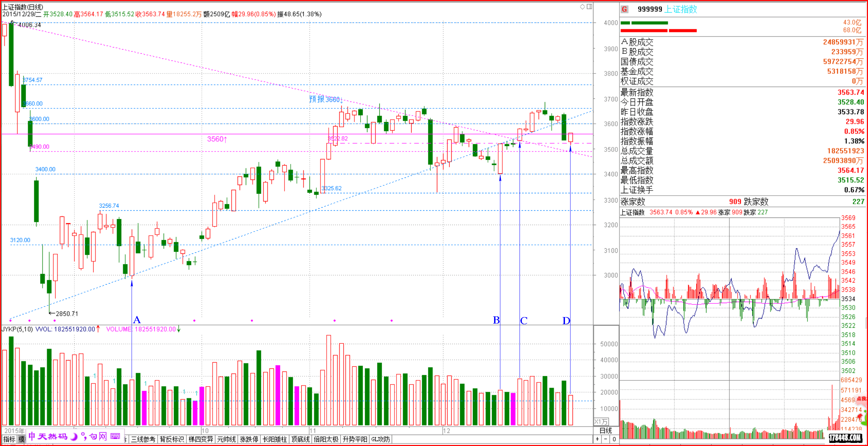Viewport: 868px width, 446px height.
Task: Select the 梯四变异 indicator tab
Action: pyautogui.click(x=201, y=439)
